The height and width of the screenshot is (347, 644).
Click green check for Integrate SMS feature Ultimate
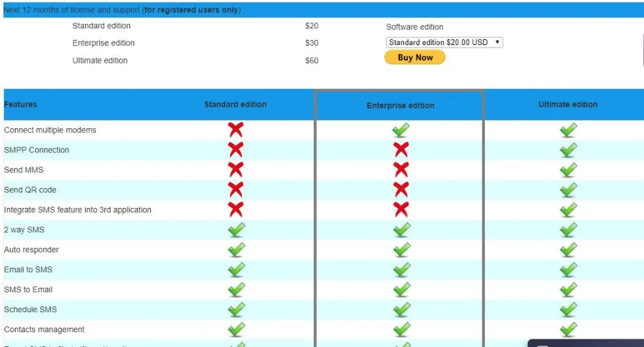tap(569, 209)
